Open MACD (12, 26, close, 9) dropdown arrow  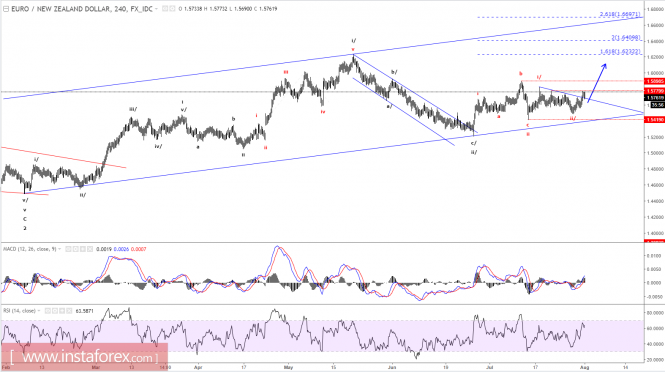tap(59, 249)
